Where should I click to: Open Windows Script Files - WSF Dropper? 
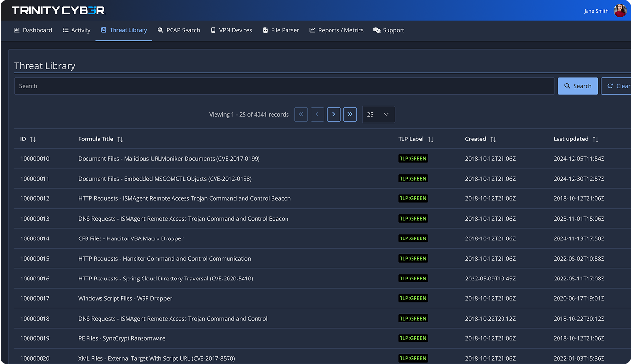coord(125,298)
